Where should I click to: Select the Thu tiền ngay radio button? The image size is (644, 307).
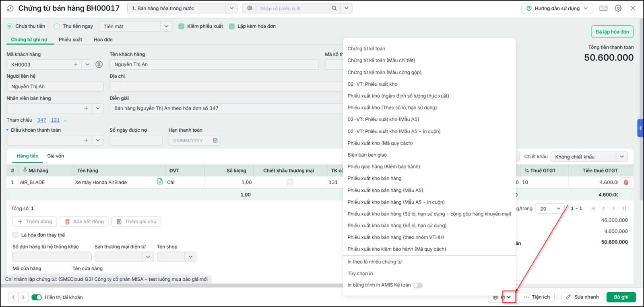coord(57,26)
